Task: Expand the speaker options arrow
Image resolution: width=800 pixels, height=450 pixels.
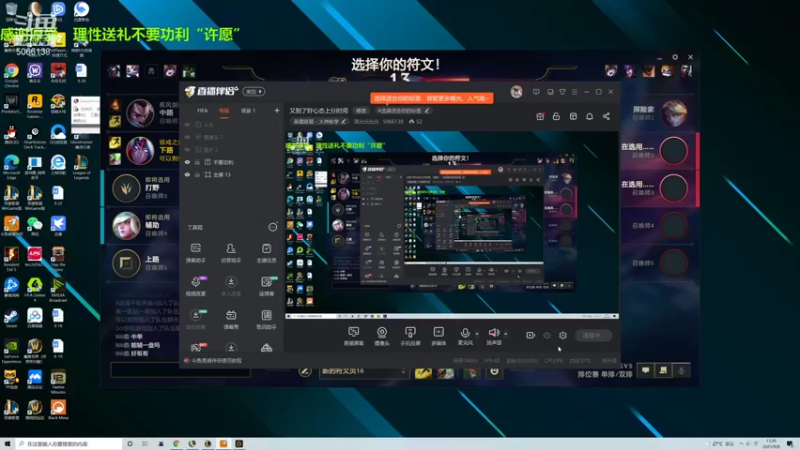Action: tap(506, 334)
